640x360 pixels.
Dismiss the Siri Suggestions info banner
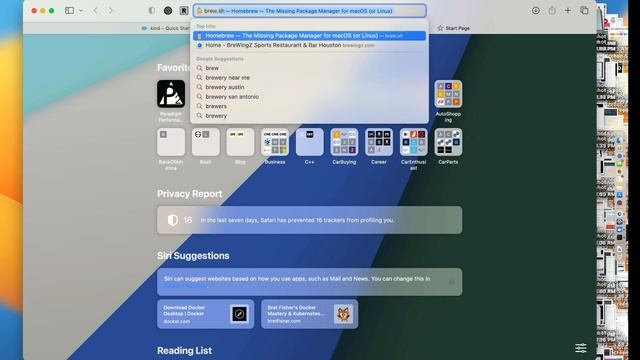point(452,282)
